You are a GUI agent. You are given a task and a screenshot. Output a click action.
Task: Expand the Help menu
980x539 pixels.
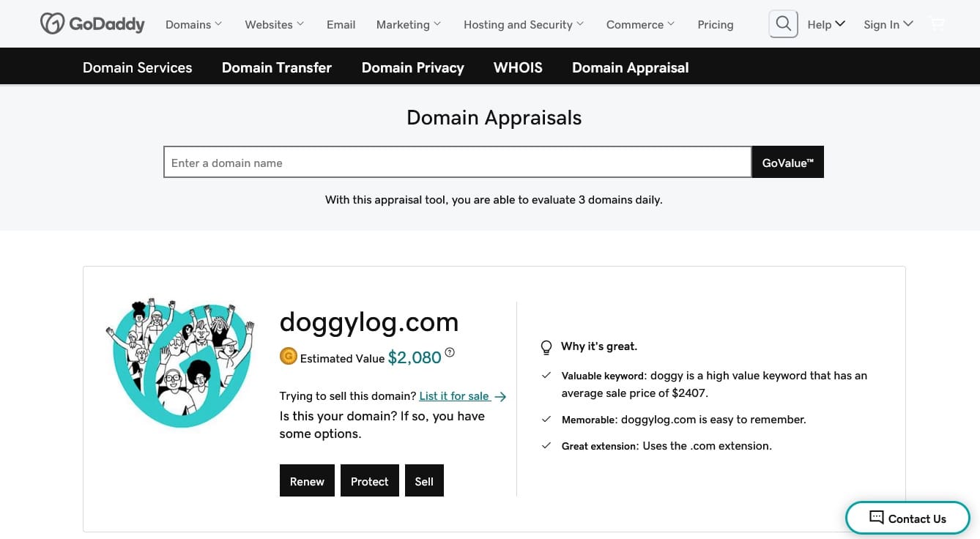point(826,24)
